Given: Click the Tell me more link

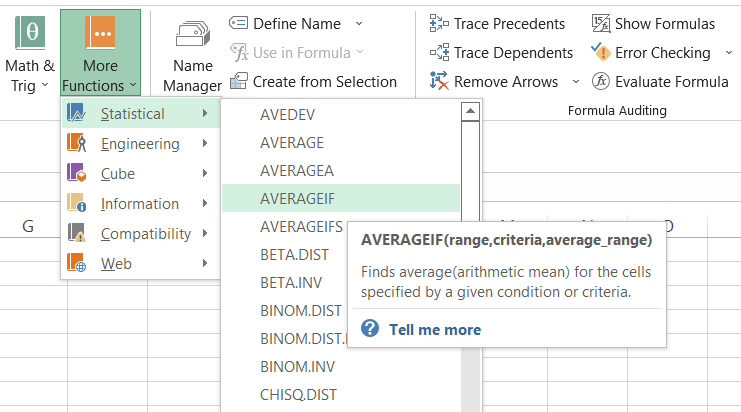Looking at the screenshot, I should coord(434,329).
